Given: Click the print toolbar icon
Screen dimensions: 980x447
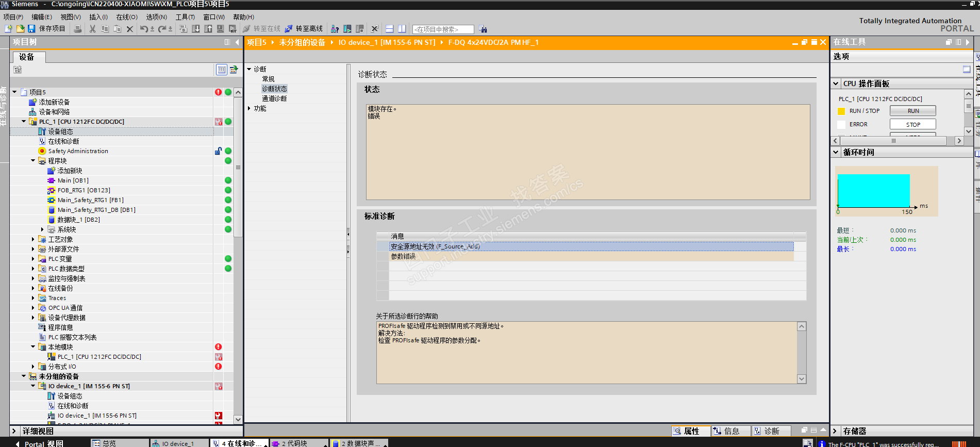Looking at the screenshot, I should click(77, 29).
